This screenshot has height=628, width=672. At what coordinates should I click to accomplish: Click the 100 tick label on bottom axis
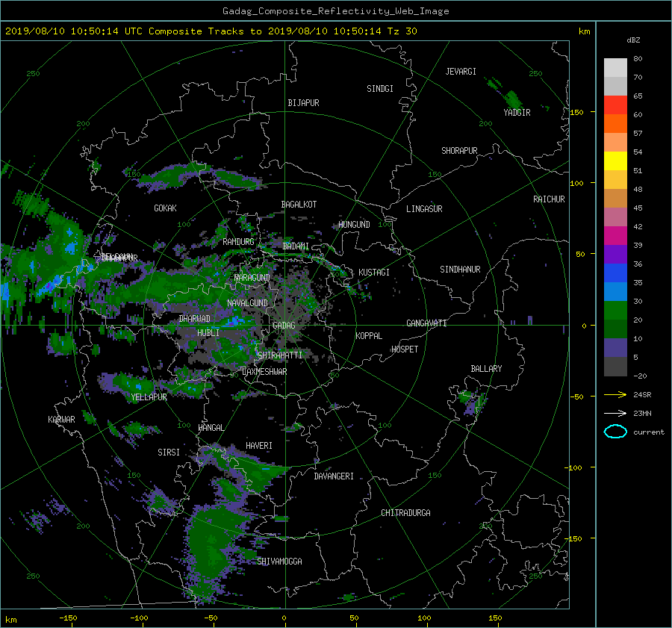click(424, 618)
